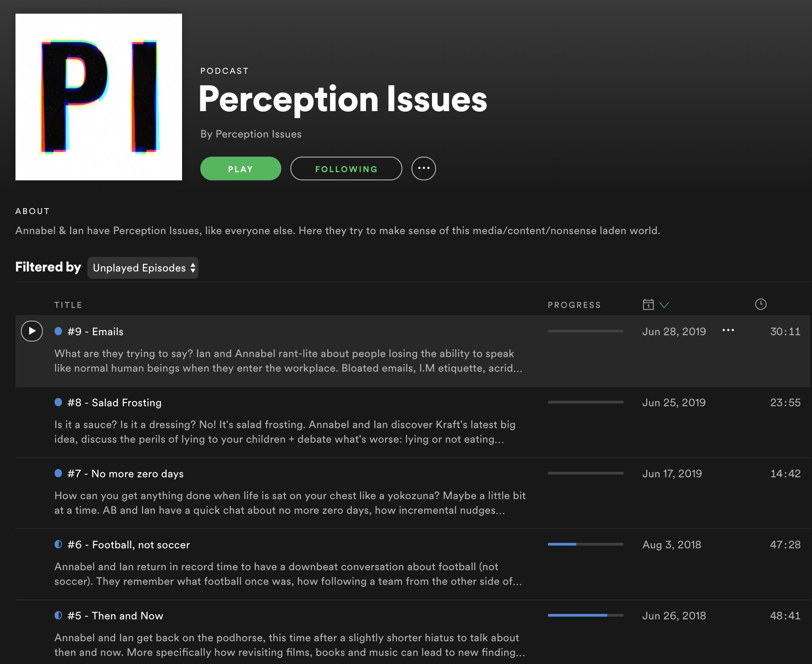Click the blue dot marker for #7 No more zero days
The image size is (812, 664).
(58, 473)
